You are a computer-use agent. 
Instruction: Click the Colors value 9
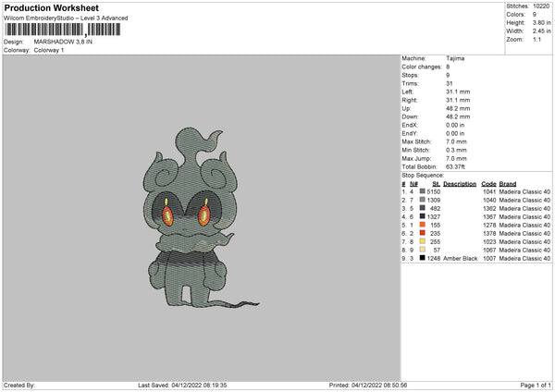(534, 15)
